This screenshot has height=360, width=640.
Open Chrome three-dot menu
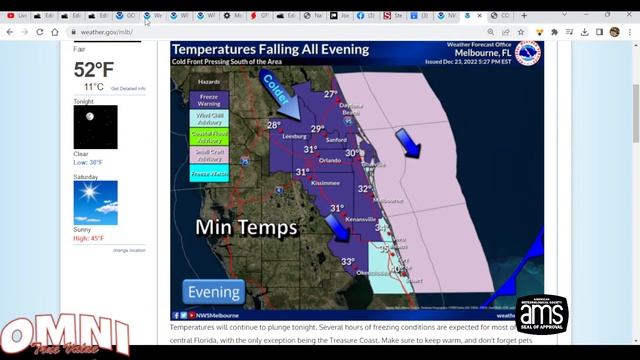(x=630, y=32)
